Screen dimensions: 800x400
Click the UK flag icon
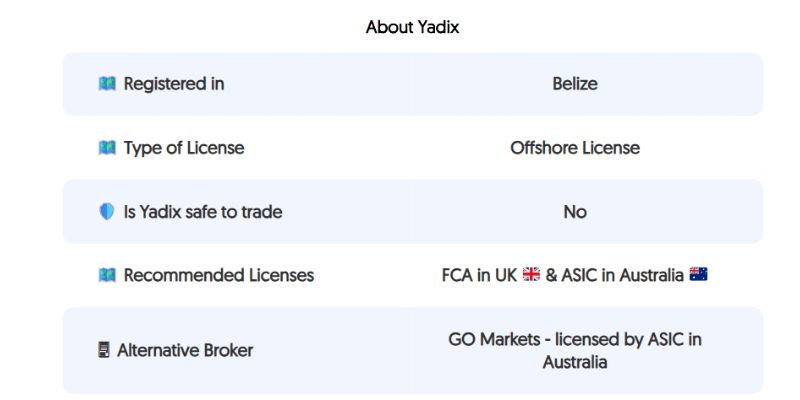[x=531, y=275]
